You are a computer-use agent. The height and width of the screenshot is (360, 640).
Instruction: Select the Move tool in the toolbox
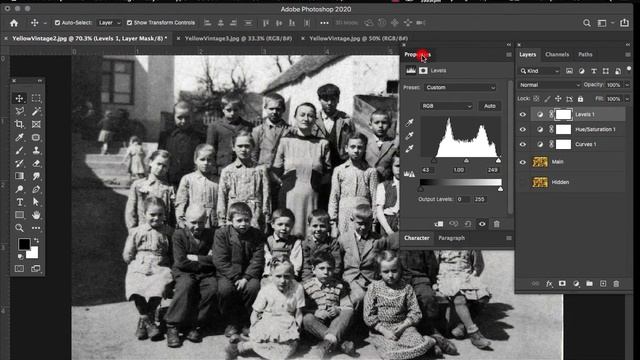click(19, 98)
